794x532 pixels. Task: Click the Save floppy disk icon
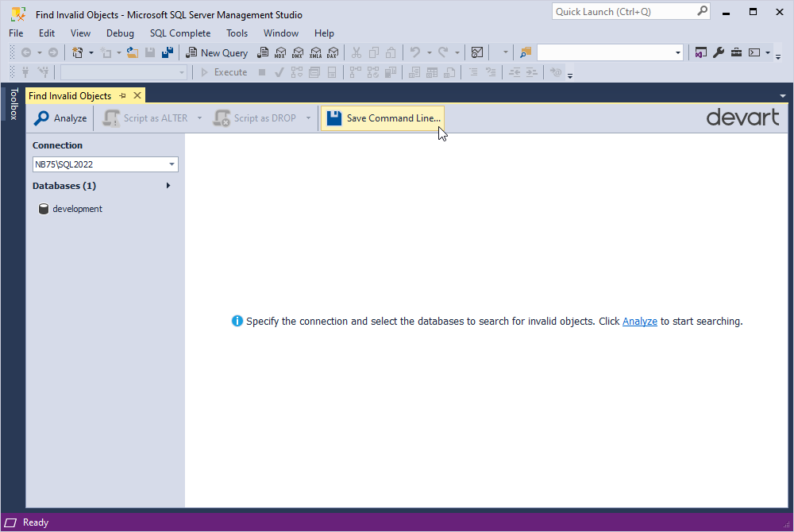[150, 52]
